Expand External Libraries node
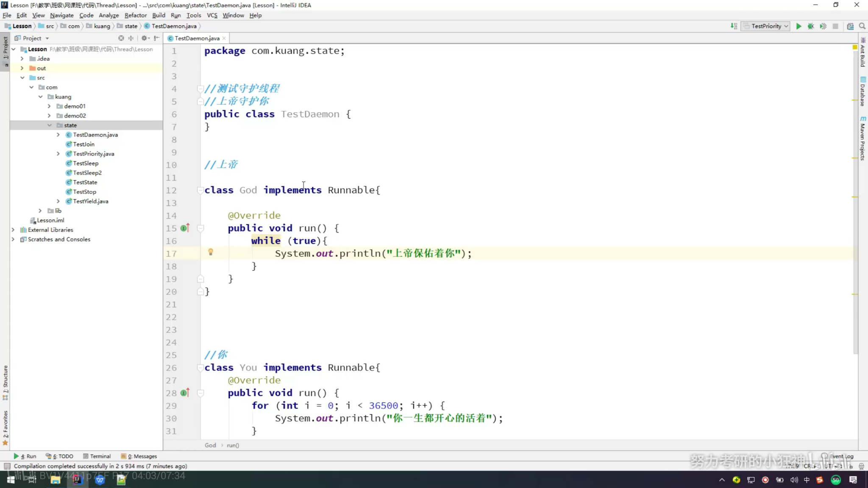Viewport: 868px width, 488px height. [13, 230]
